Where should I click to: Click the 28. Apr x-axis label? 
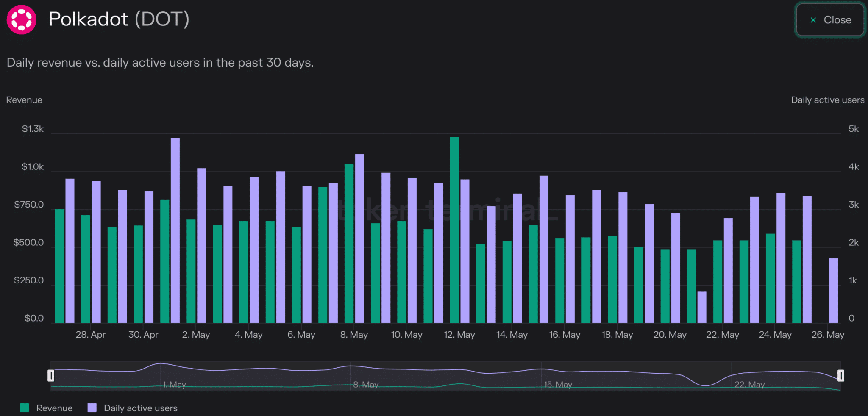point(90,335)
